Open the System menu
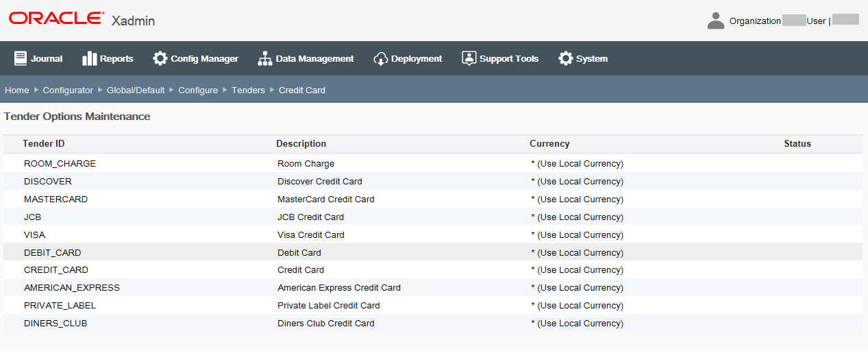 pos(583,58)
